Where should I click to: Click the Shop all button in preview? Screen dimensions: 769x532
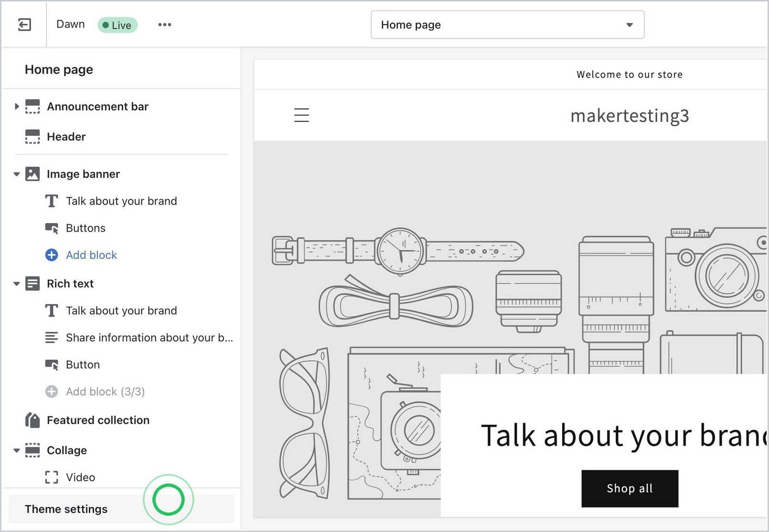pos(630,489)
